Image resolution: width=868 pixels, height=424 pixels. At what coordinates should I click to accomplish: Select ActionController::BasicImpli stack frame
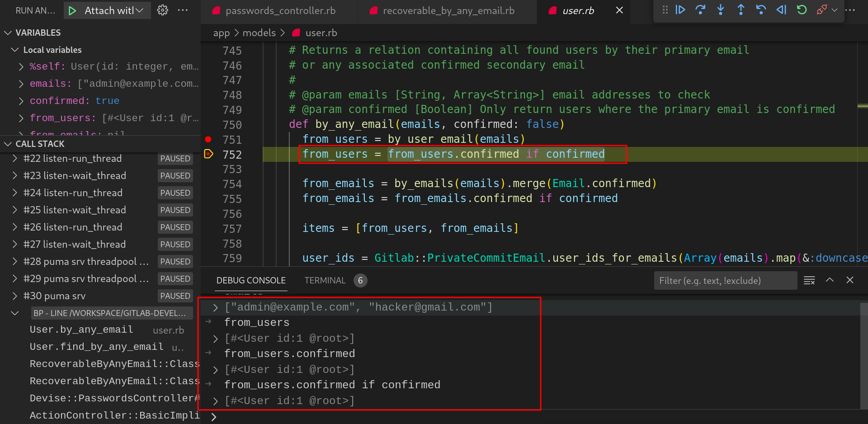click(x=100, y=415)
